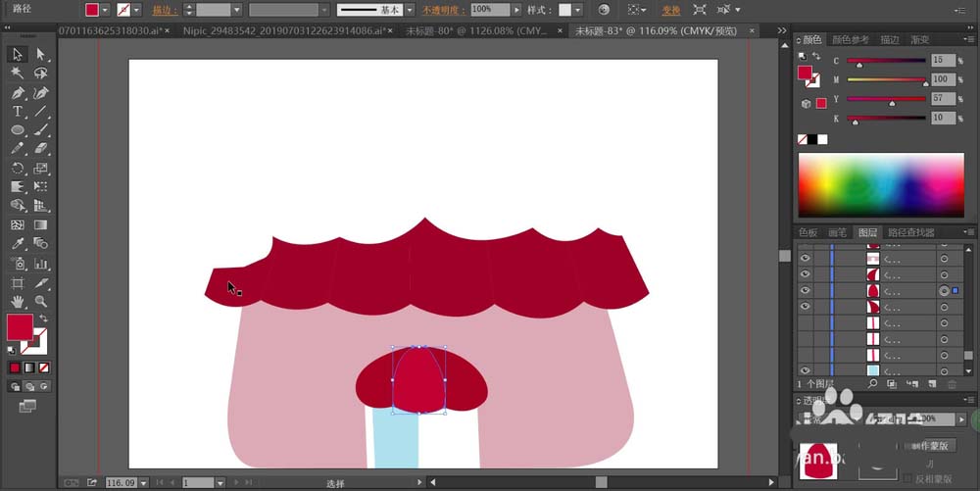Click the 制作蒙版 make mask button
This screenshot has height=491, width=980.
[x=931, y=445]
